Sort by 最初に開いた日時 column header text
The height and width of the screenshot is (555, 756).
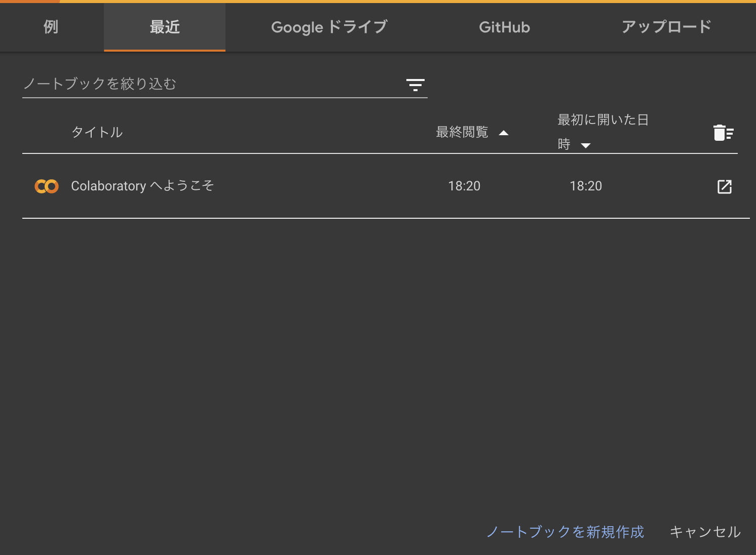[x=603, y=132]
